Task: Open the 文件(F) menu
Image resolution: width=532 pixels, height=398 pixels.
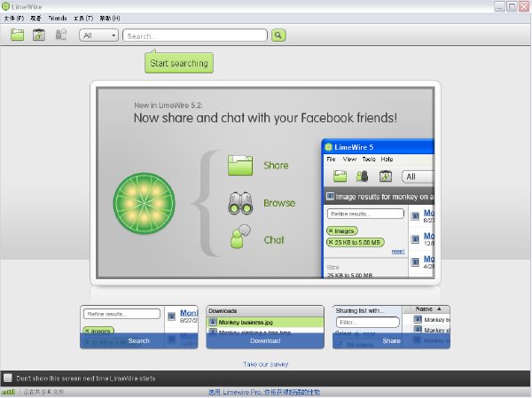Action: pos(14,18)
